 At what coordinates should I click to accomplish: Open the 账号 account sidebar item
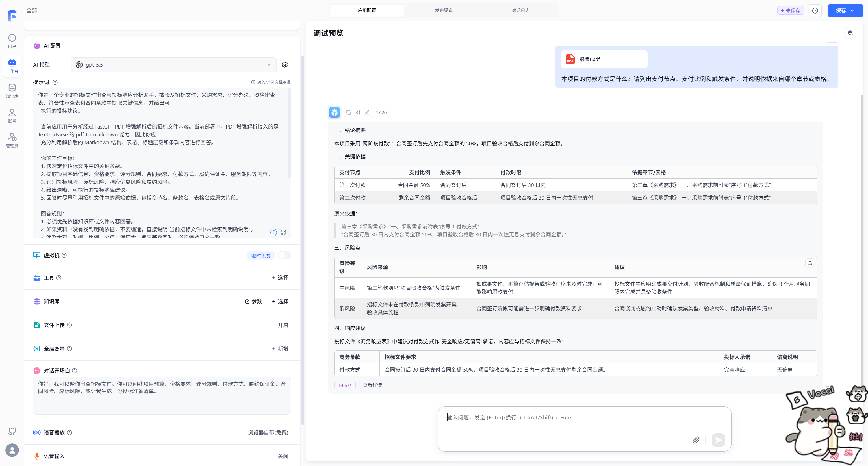pyautogui.click(x=12, y=116)
